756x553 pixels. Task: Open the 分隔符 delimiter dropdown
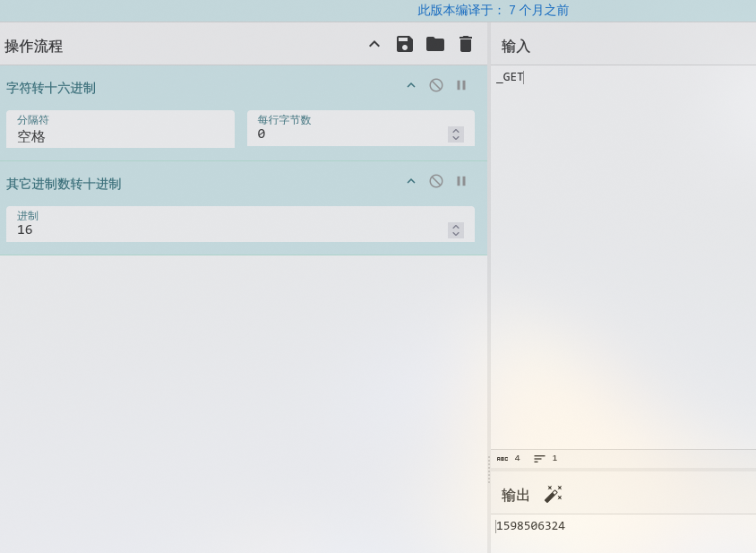[121, 129]
